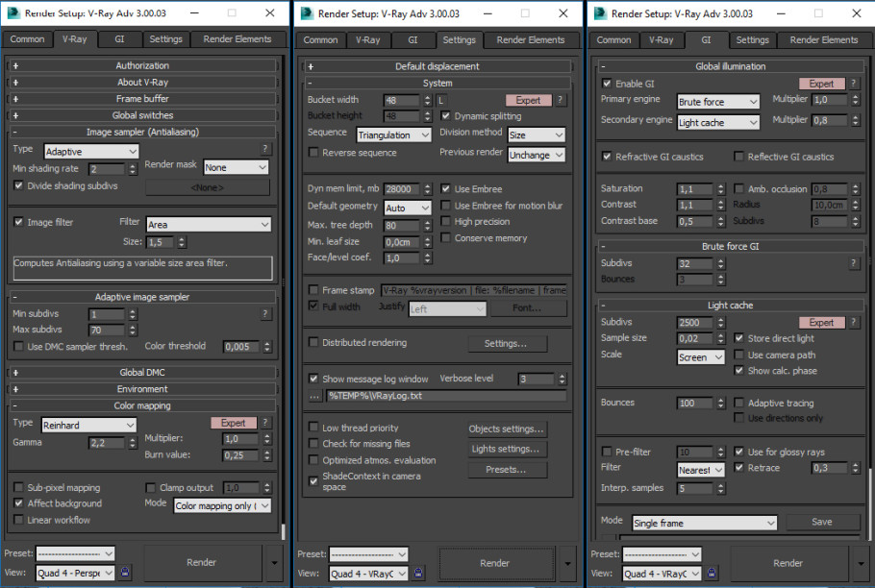The width and height of the screenshot is (875, 588).
Task: Open the Primary engine dropdown set to Brute force
Action: click(x=718, y=102)
